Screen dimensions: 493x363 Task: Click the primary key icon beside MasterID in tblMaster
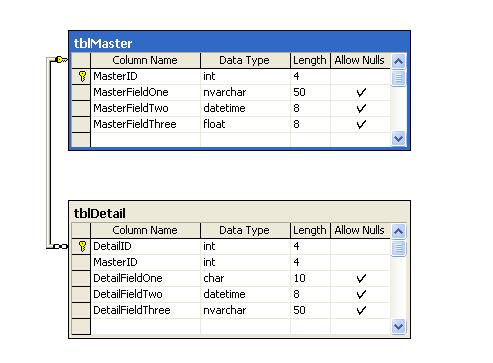82,76
